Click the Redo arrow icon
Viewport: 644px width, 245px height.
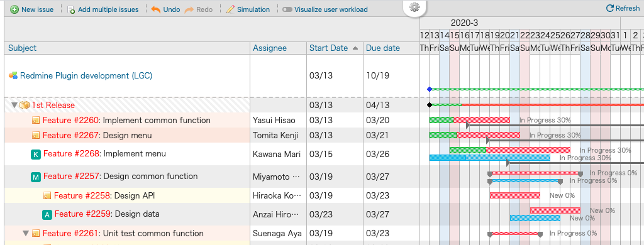(x=189, y=9)
